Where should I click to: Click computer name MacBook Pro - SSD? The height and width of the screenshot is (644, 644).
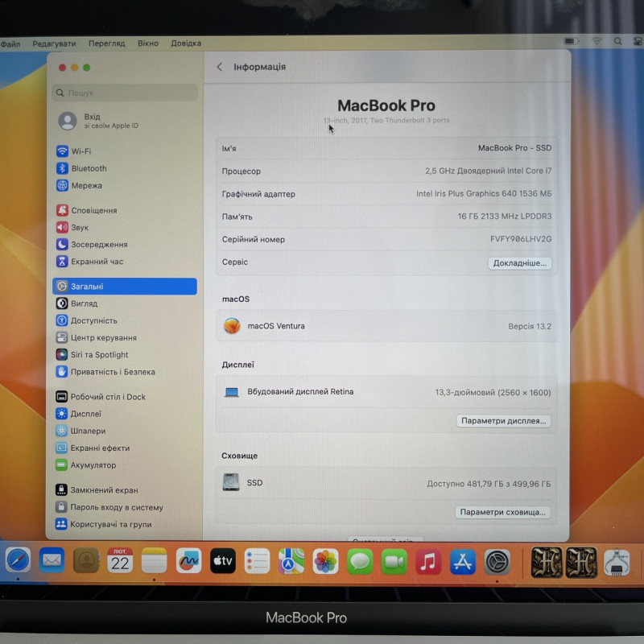[x=514, y=148]
